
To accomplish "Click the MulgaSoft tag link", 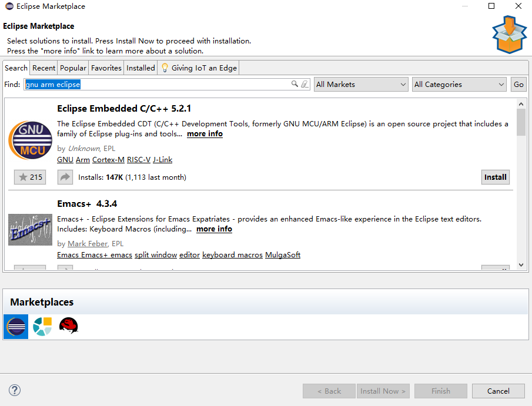I will pos(283,255).
